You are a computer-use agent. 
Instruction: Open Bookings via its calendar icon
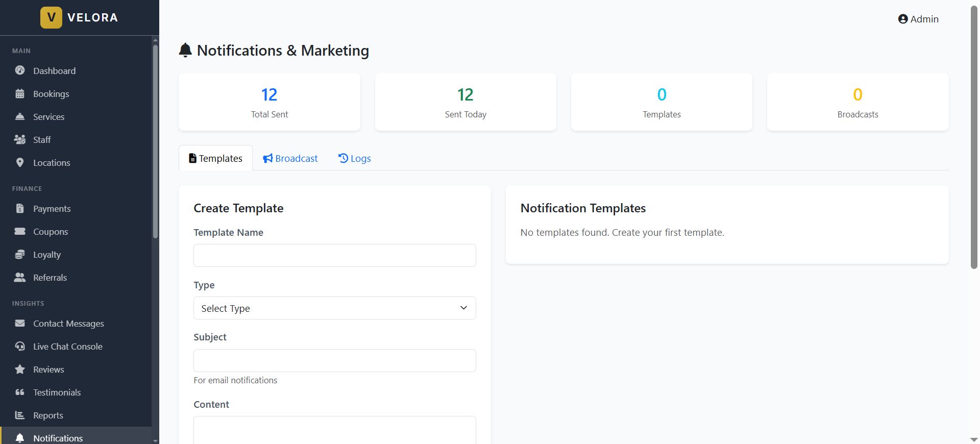coord(20,94)
